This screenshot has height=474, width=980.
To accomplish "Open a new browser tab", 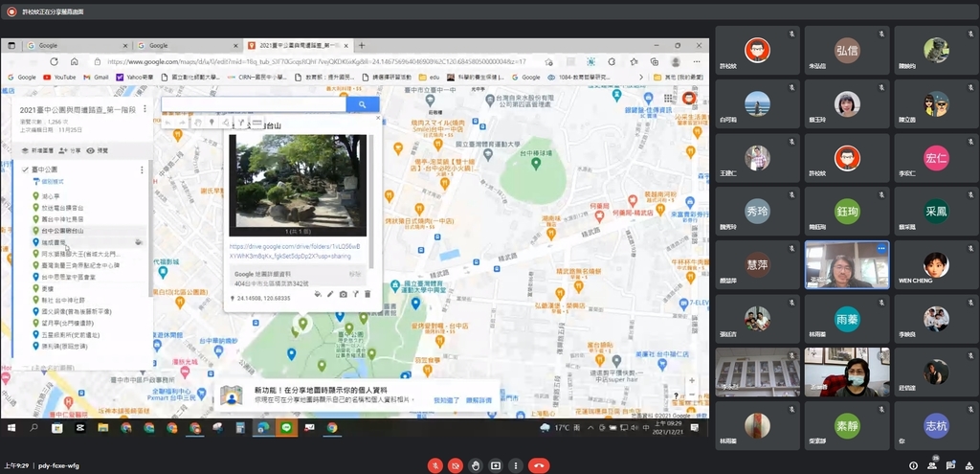I will pyautogui.click(x=361, y=46).
